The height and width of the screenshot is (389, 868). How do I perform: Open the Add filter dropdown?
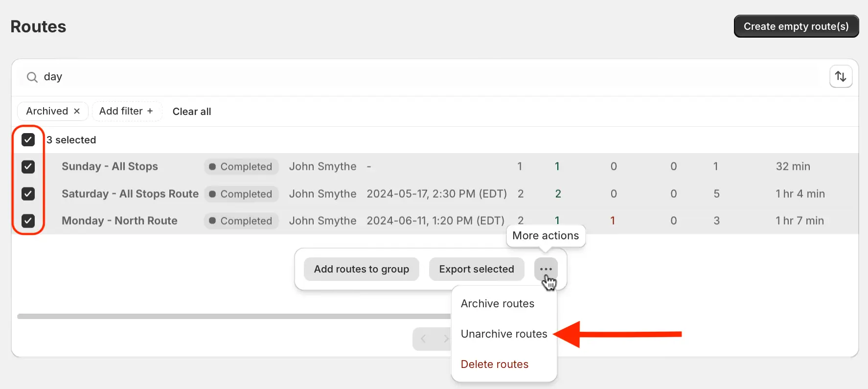click(126, 111)
